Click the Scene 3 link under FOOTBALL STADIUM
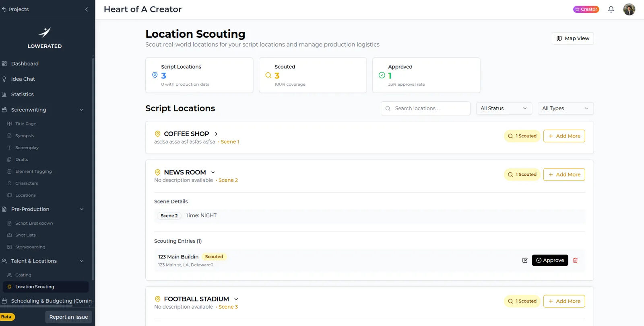Image resolution: width=644 pixels, height=326 pixels. pyautogui.click(x=228, y=307)
